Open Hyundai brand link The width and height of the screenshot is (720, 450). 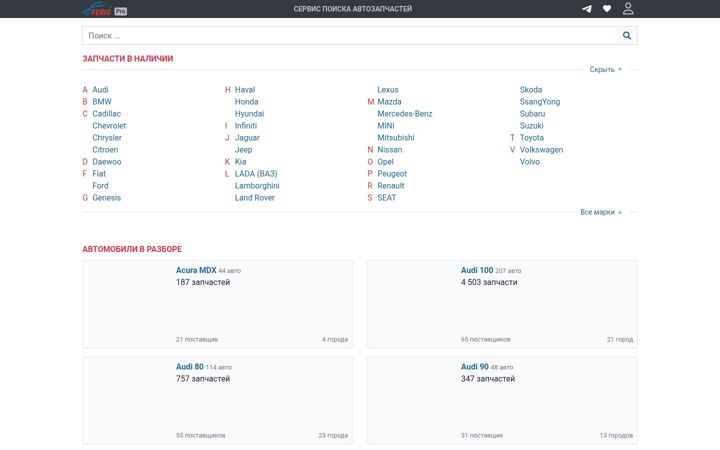click(249, 113)
